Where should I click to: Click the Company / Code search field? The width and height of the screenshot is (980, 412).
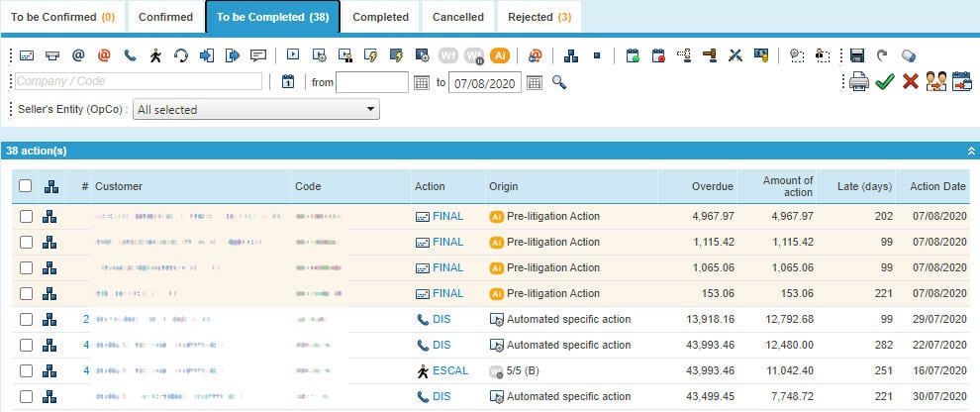(139, 82)
